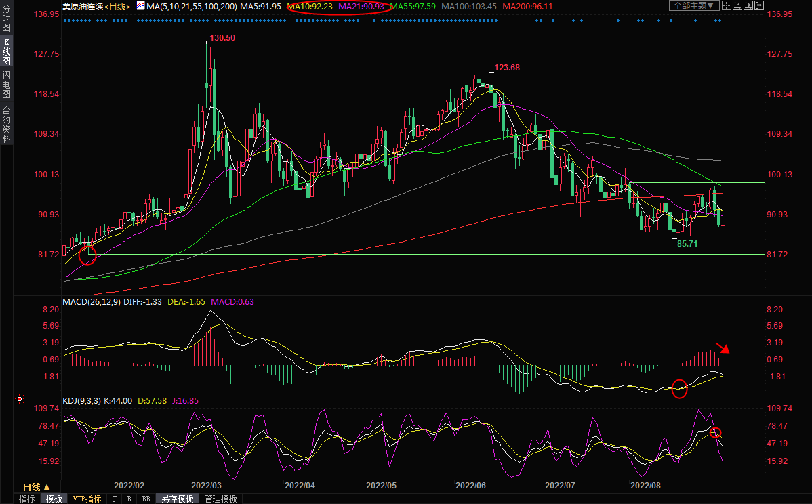
Task: Click the KDJ panel settings dot icon
Action: (19, 400)
